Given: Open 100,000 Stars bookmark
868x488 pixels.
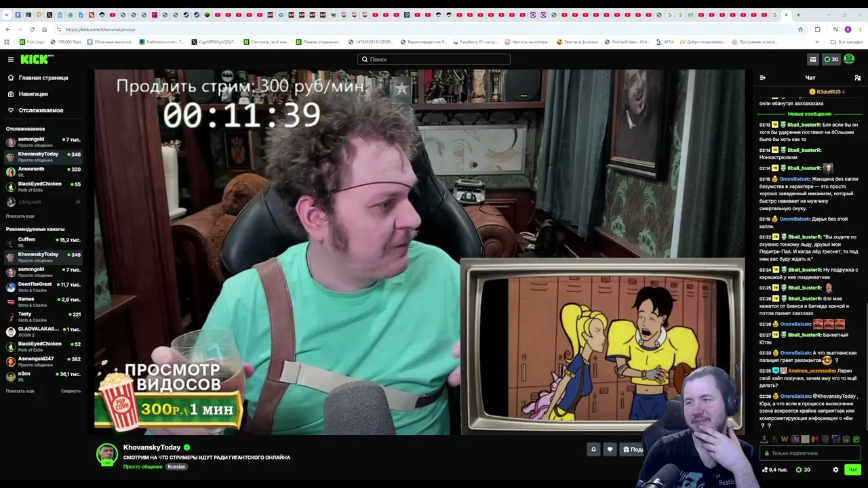Looking at the screenshot, I should pyautogui.click(x=65, y=42).
